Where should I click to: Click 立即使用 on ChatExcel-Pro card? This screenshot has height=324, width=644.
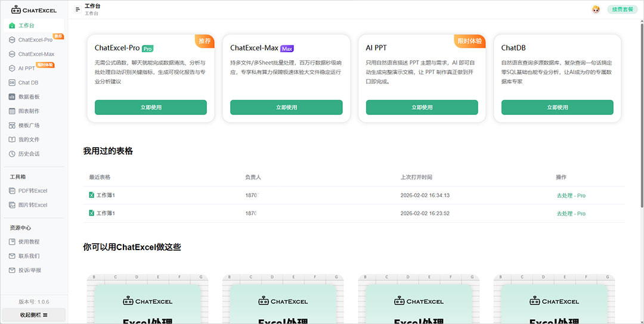pyautogui.click(x=151, y=107)
